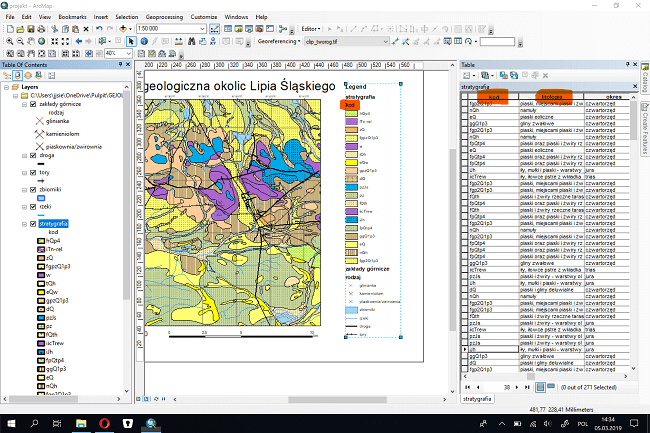The height and width of the screenshot is (433, 650).
Task: Click the Undo arrow icon
Action: pyautogui.click(x=99, y=29)
